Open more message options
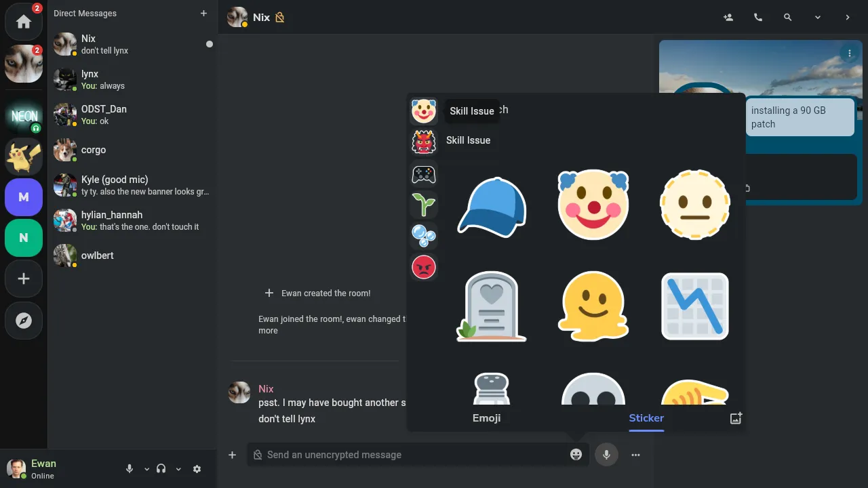The image size is (868, 488). (635, 455)
